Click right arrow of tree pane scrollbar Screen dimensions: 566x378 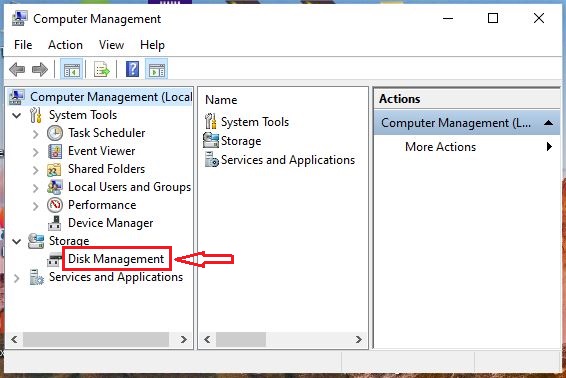[184, 339]
